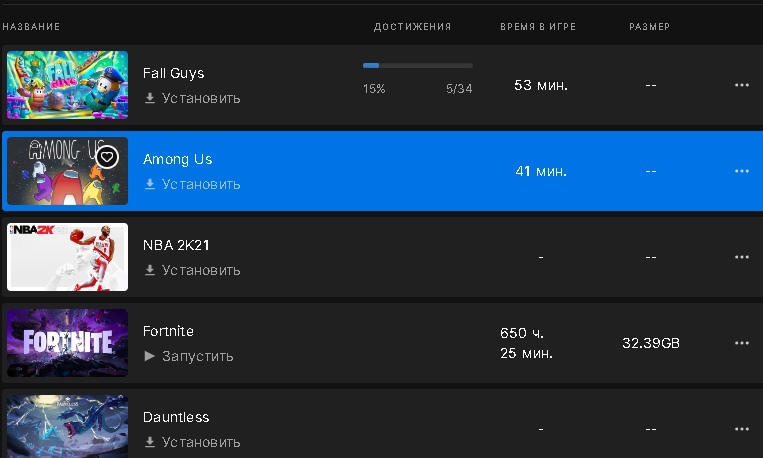Click Запустить to launch Fortnite
Viewport: 763px width, 458px height.
[x=197, y=356]
